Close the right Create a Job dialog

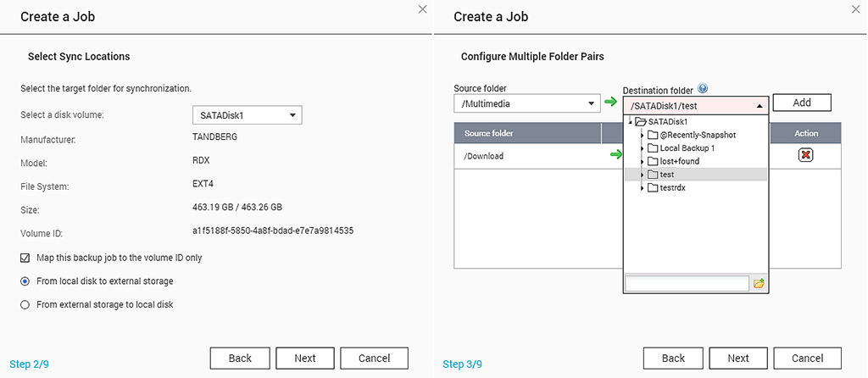pos(856,8)
